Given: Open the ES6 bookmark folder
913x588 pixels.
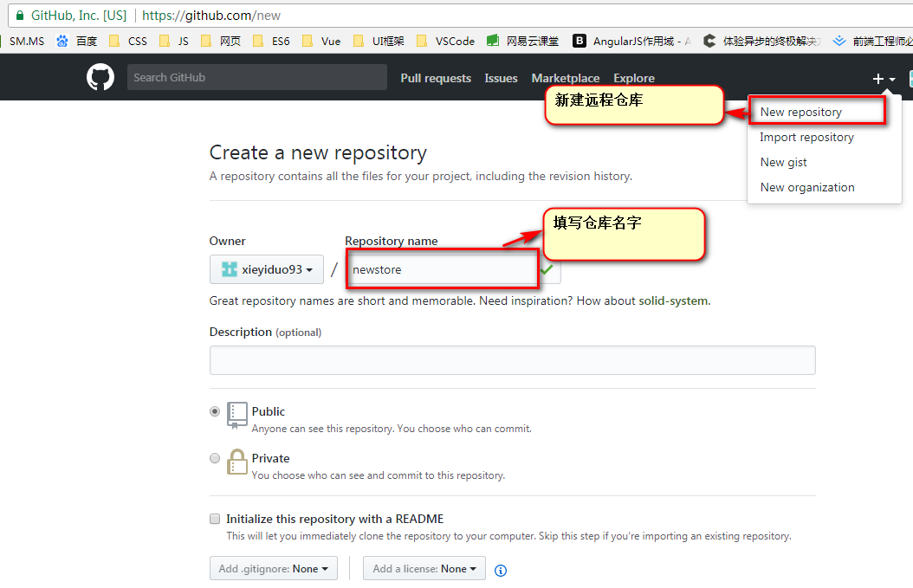Looking at the screenshot, I should click(271, 41).
